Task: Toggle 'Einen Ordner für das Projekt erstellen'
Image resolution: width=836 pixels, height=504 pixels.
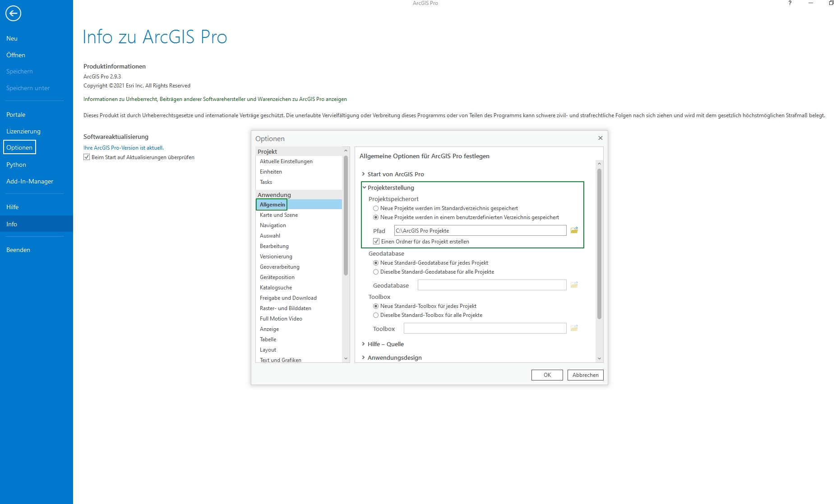Action: click(376, 242)
